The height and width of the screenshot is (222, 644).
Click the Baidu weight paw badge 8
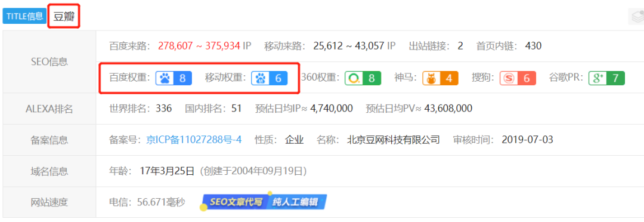[x=174, y=78]
